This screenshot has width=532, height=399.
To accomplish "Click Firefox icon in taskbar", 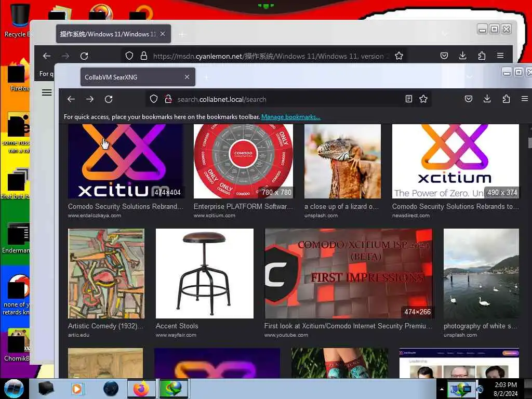I will point(141,389).
